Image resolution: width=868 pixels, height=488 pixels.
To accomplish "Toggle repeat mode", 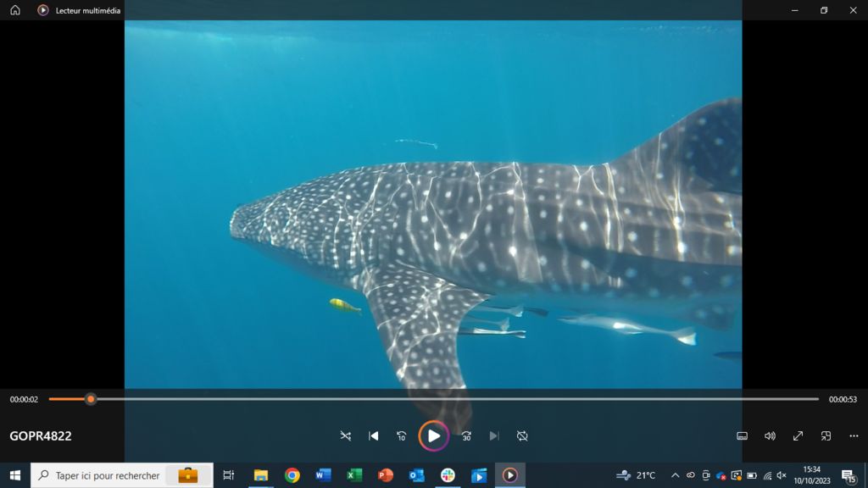I will 522,435.
